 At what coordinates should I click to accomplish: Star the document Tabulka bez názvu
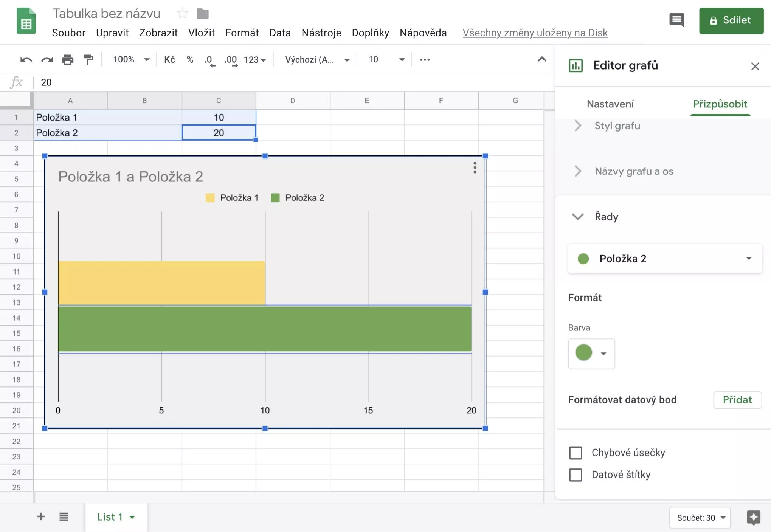pos(182,14)
